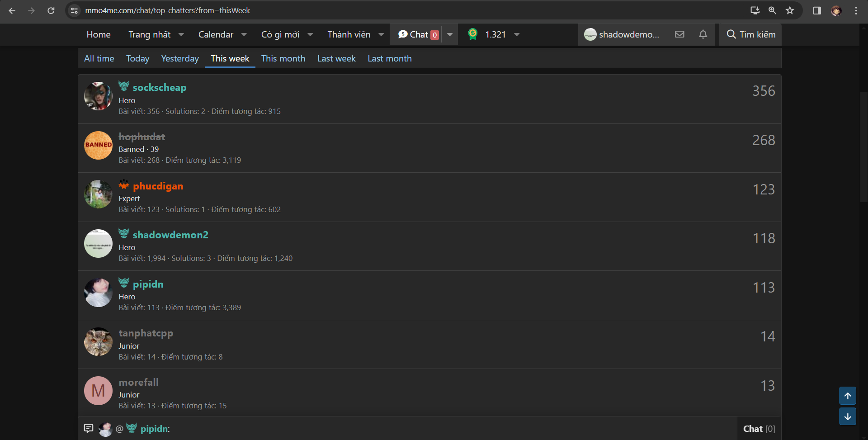Click the speech bubble chat icon
The width and height of the screenshot is (868, 440).
coord(403,34)
